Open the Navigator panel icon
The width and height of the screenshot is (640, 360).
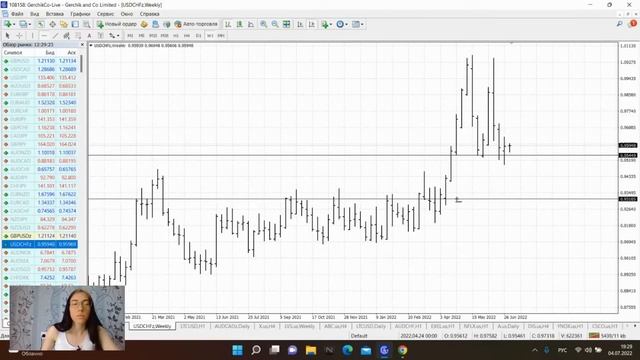(x=64, y=24)
